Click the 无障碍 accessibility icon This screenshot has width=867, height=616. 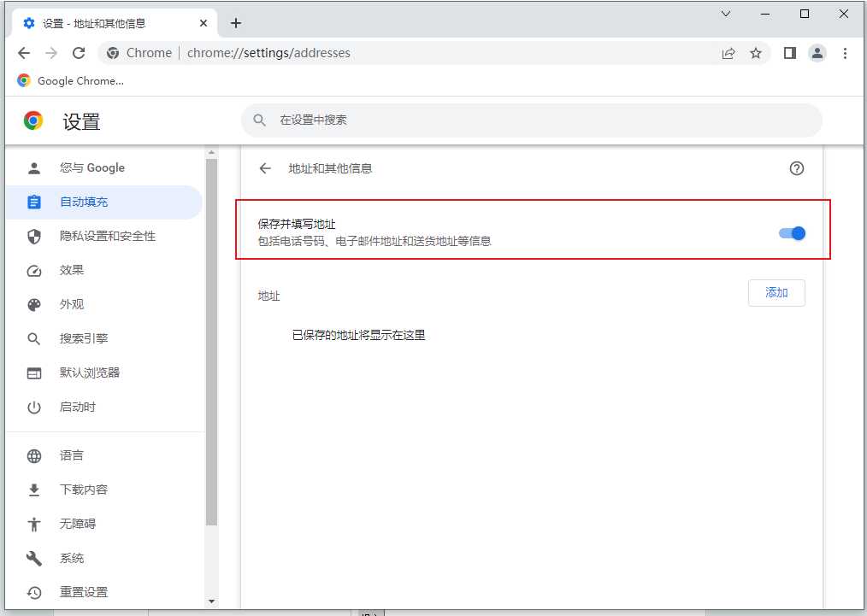[x=33, y=524]
